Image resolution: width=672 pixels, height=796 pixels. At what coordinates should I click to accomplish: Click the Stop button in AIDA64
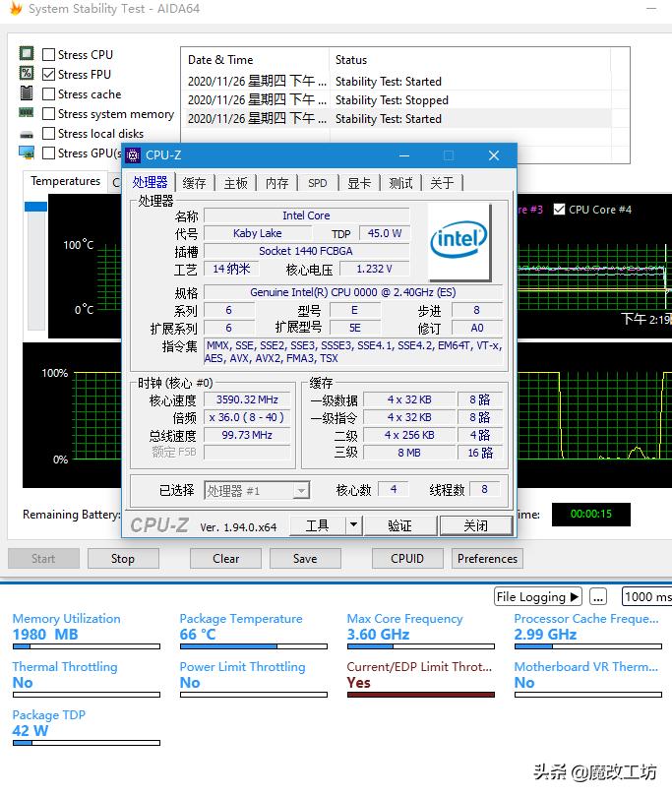[123, 559]
